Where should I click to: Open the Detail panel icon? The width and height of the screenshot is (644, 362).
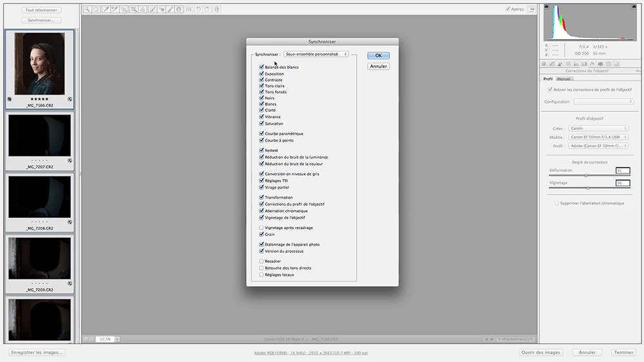(x=560, y=64)
